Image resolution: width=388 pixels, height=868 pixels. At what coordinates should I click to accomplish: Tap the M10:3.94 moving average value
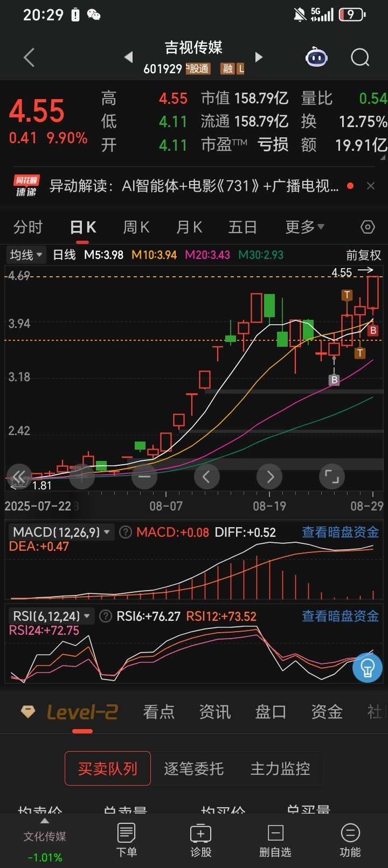tap(154, 255)
